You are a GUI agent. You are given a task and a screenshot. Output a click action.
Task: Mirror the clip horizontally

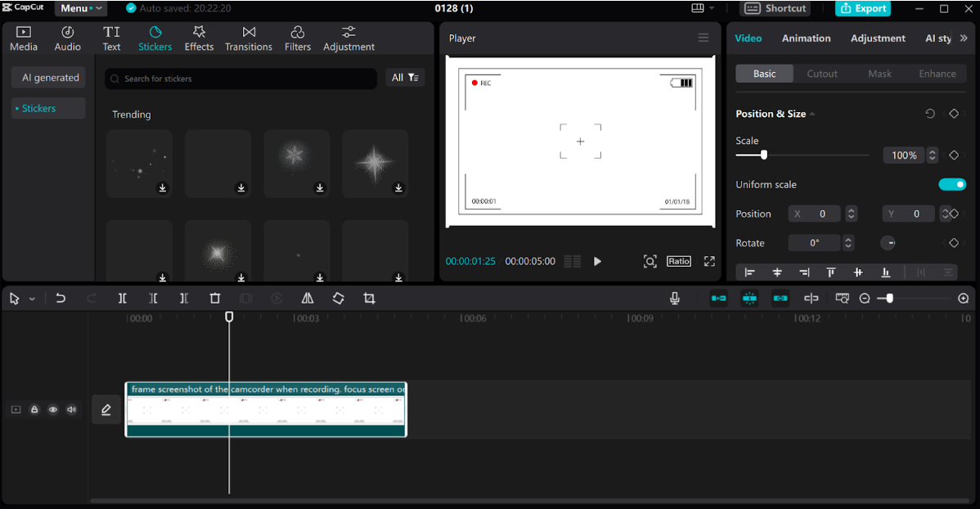tap(308, 298)
